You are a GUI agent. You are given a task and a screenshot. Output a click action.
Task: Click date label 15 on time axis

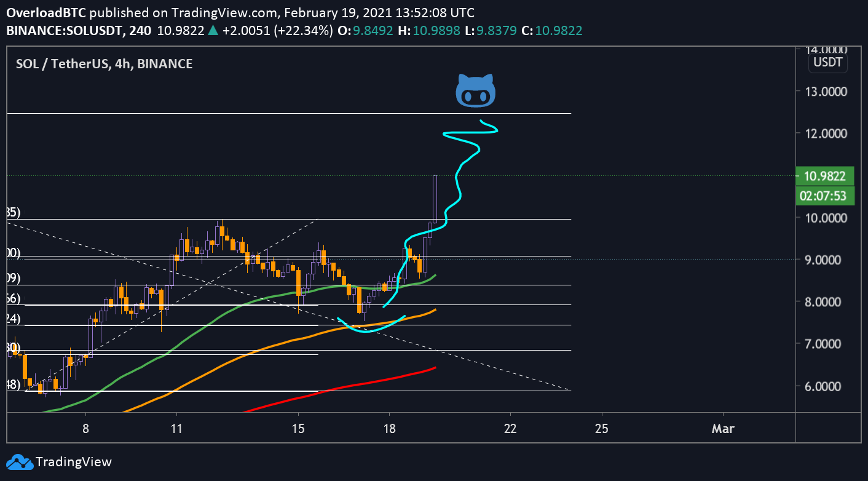[298, 429]
